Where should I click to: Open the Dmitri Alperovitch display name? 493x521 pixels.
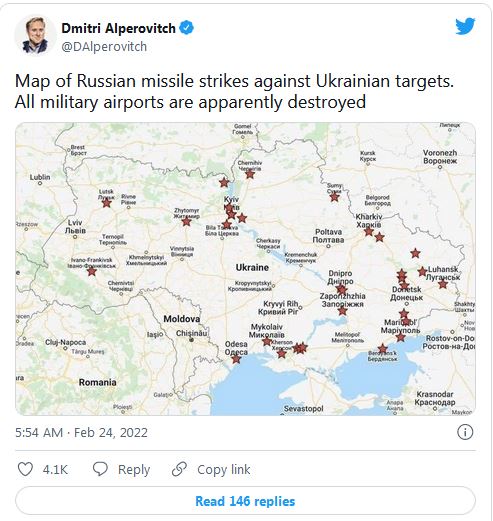[118, 28]
